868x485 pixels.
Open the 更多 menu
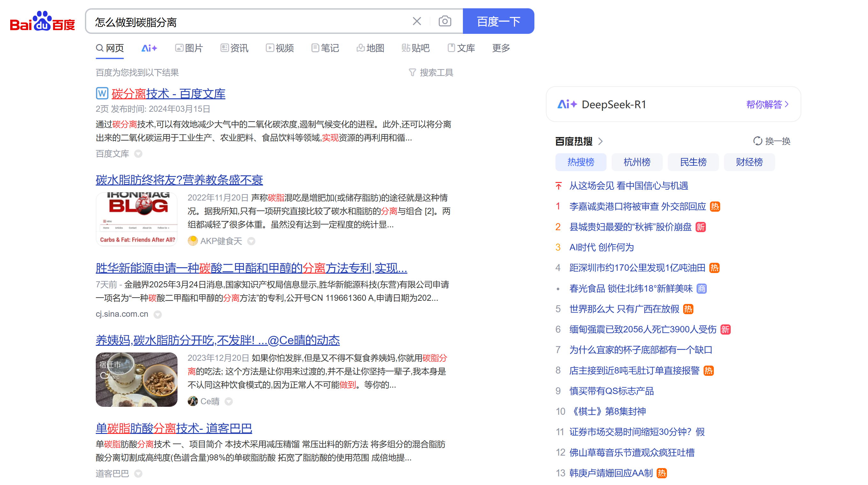(x=501, y=48)
